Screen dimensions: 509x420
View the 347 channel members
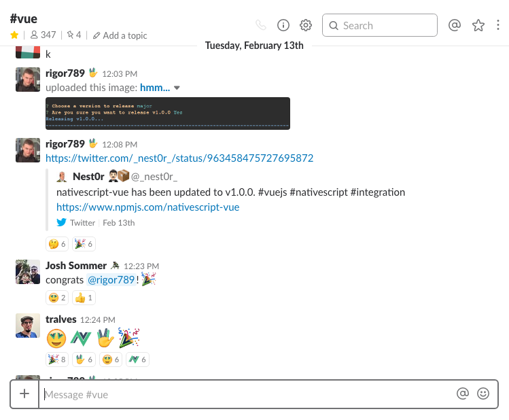[x=43, y=35]
